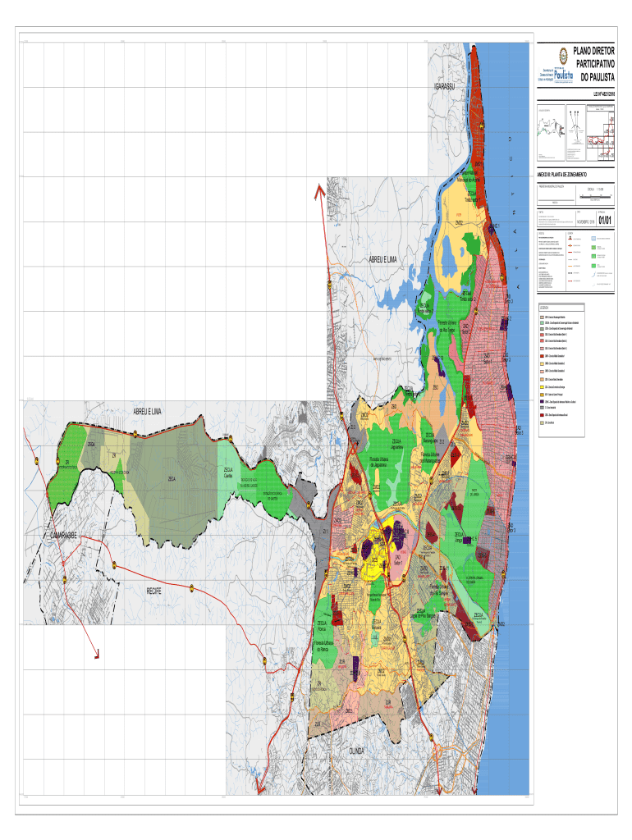
Task: Pick the dark purple legend swatch
Action: pos(542,401)
